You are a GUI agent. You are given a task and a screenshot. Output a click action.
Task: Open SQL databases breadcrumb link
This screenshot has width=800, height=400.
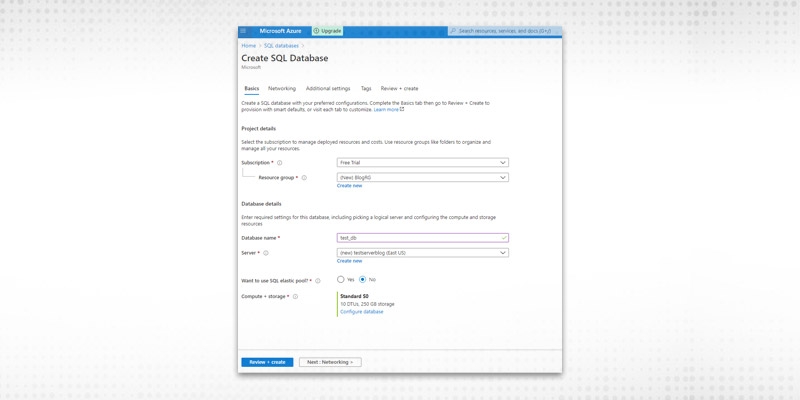click(281, 46)
